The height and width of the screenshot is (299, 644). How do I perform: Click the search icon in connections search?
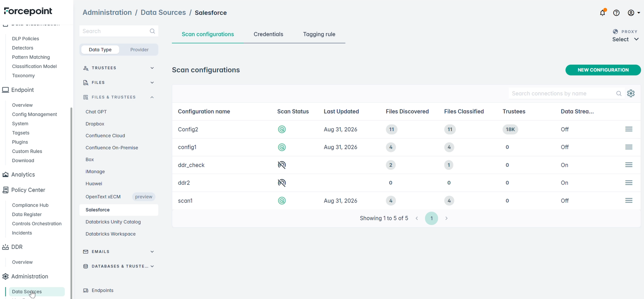[x=619, y=93]
